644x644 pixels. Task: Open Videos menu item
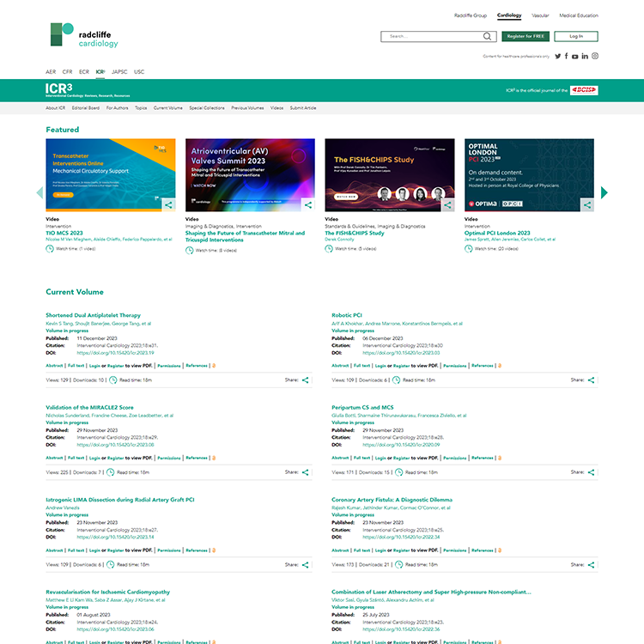[x=276, y=108]
